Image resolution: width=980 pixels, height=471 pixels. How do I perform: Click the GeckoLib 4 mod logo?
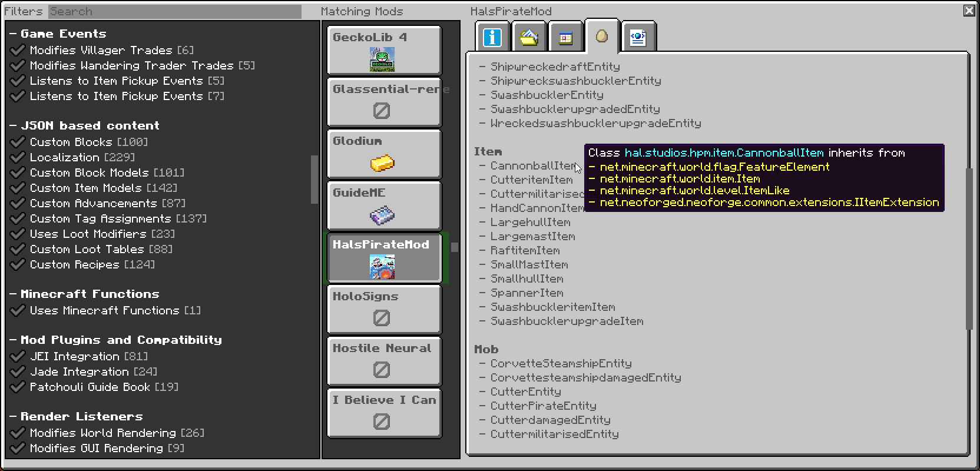(382, 59)
